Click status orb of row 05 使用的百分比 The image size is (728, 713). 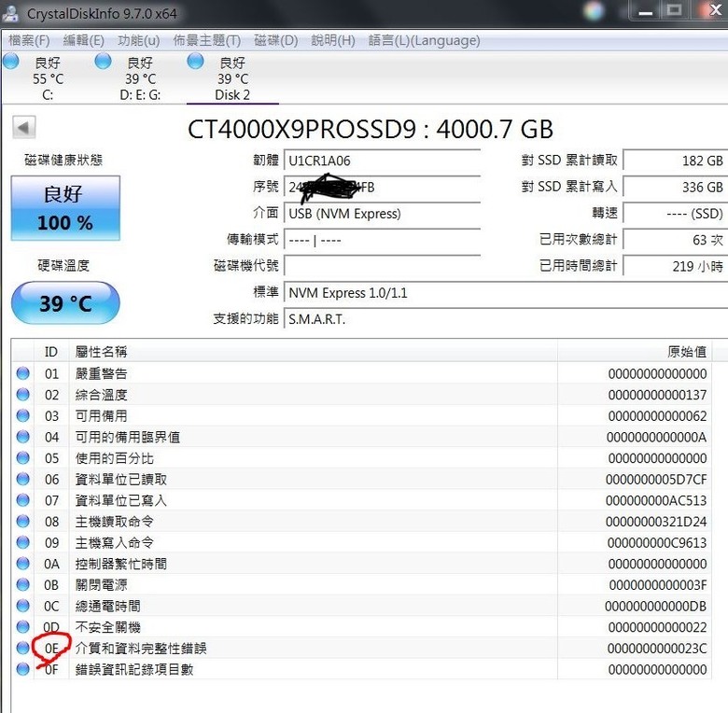pyautogui.click(x=22, y=457)
